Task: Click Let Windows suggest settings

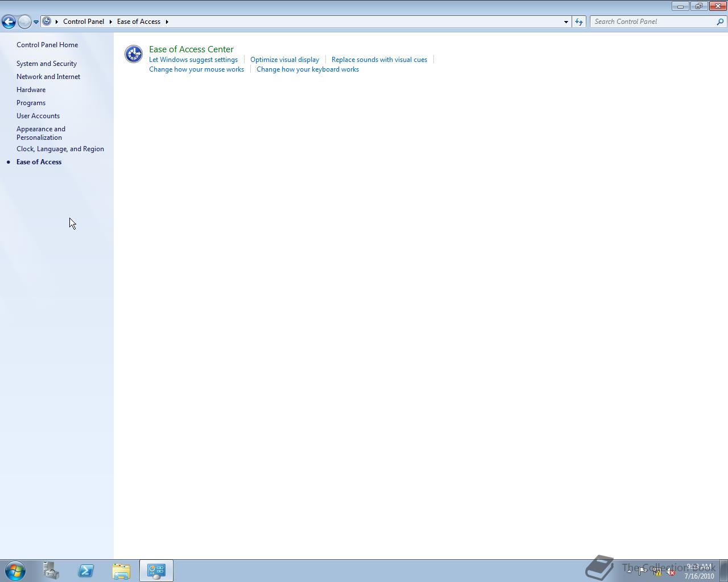Action: [x=193, y=60]
